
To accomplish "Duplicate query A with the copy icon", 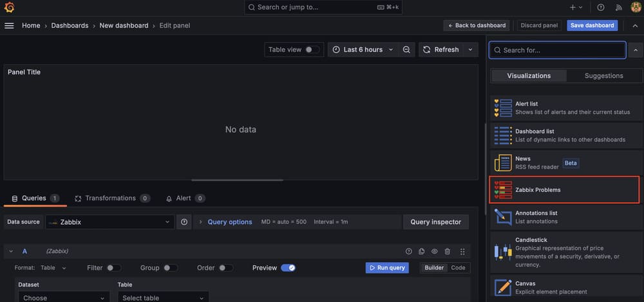I will click(x=421, y=252).
